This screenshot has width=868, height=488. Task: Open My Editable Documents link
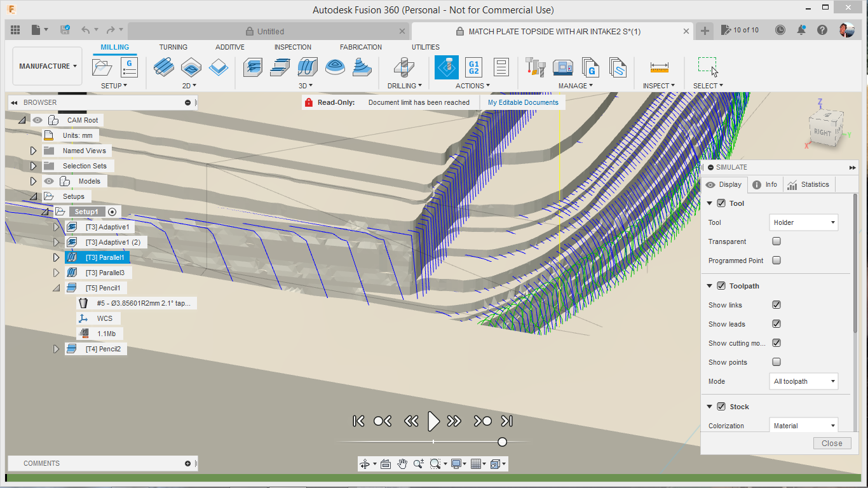pyautogui.click(x=523, y=102)
